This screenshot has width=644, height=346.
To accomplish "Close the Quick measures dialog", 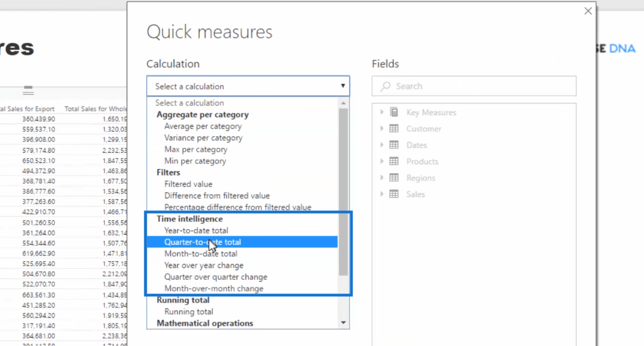I will click(588, 11).
